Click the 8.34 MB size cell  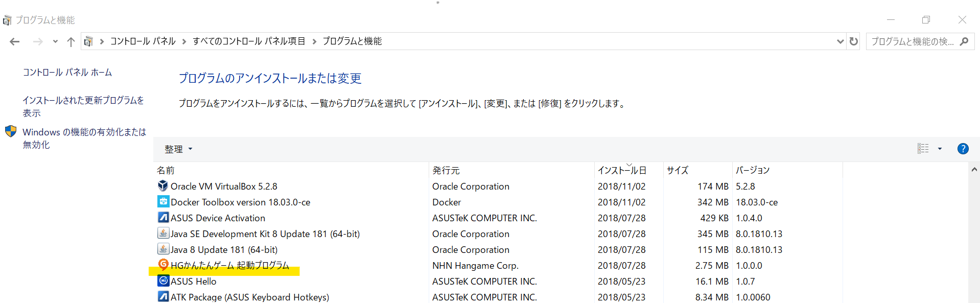click(x=712, y=297)
